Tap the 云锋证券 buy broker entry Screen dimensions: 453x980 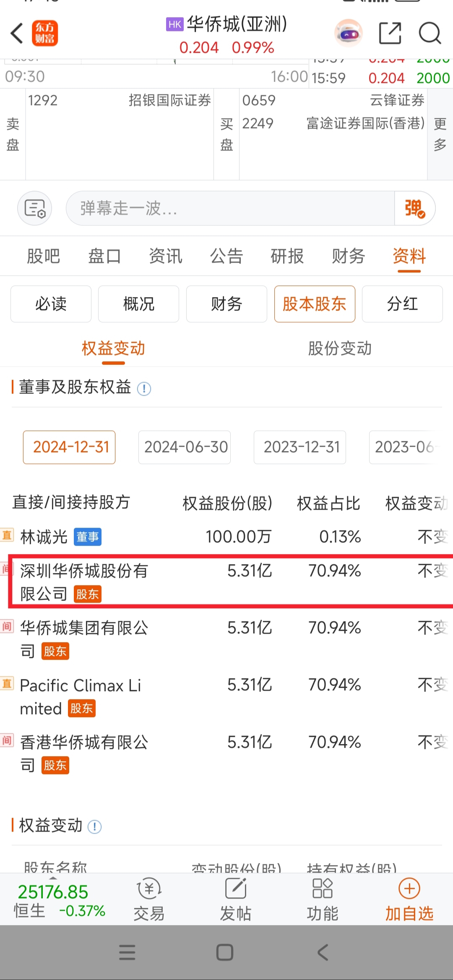(x=333, y=101)
